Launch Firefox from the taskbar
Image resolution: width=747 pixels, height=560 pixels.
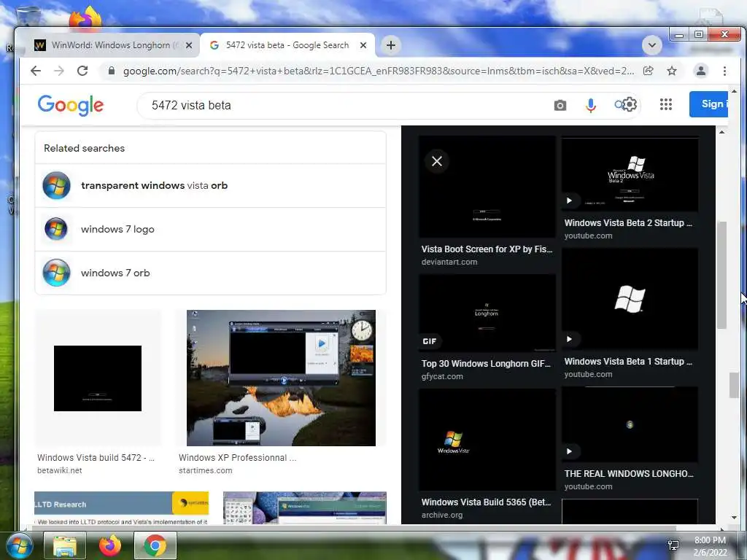click(110, 545)
